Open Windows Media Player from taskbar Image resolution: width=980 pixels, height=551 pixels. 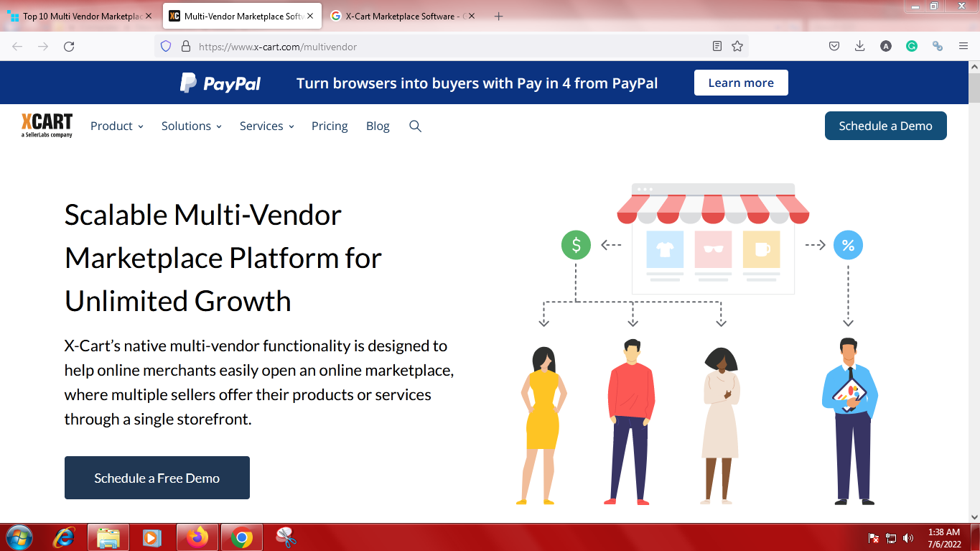pos(151,537)
